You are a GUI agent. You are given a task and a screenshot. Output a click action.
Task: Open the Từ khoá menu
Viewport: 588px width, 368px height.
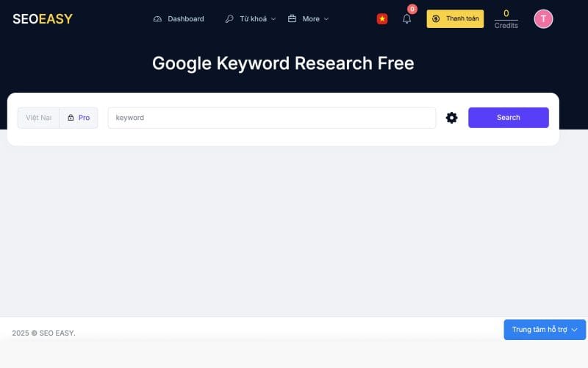250,19
